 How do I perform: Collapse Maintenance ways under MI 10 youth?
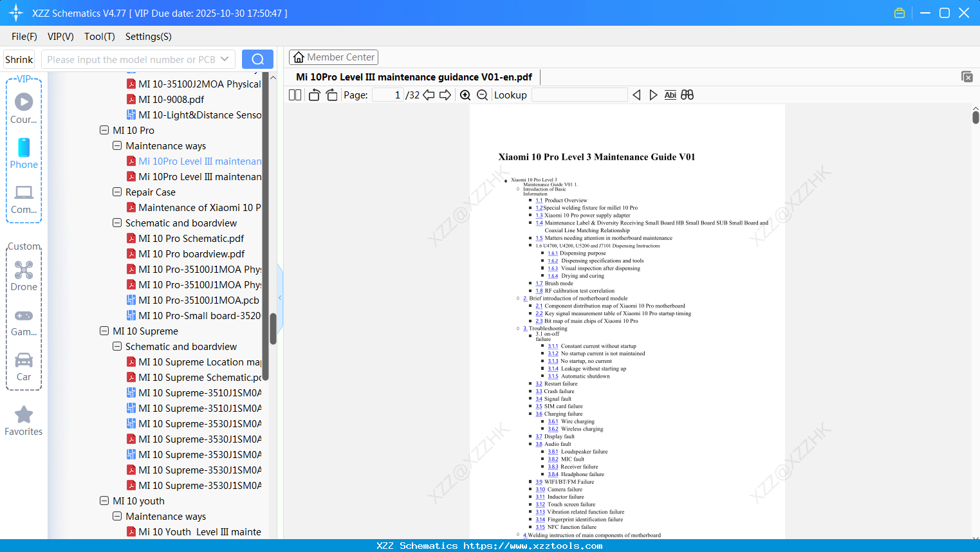pos(117,516)
